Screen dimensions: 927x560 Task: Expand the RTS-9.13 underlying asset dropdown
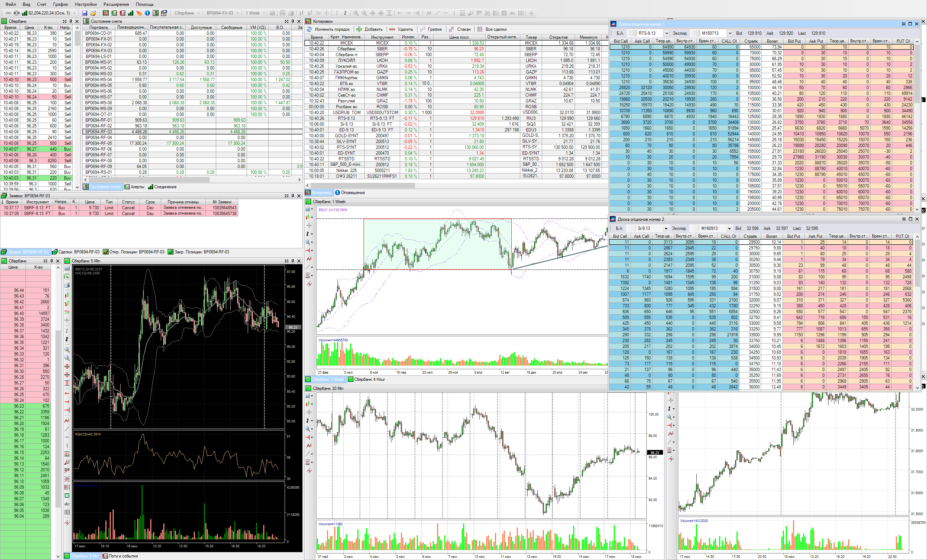pos(666,33)
